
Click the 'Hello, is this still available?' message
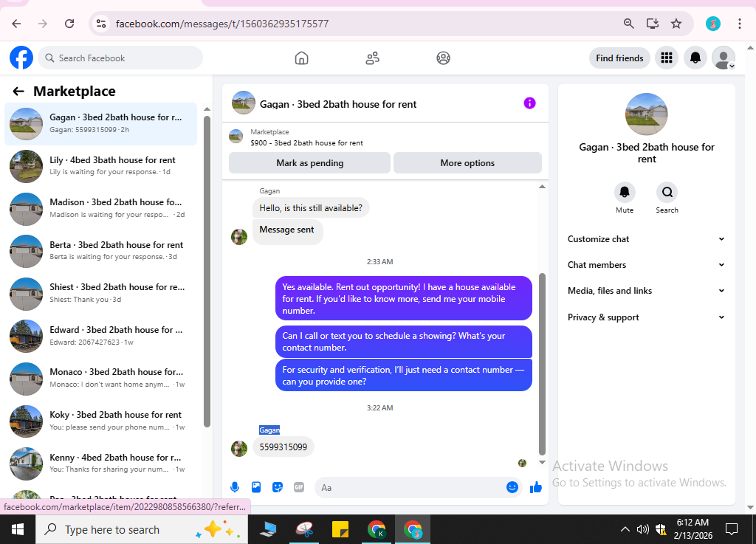tap(311, 208)
